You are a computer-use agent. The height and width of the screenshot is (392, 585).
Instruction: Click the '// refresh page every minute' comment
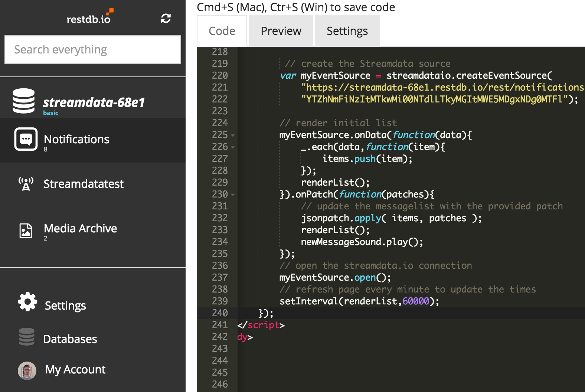[x=408, y=289]
